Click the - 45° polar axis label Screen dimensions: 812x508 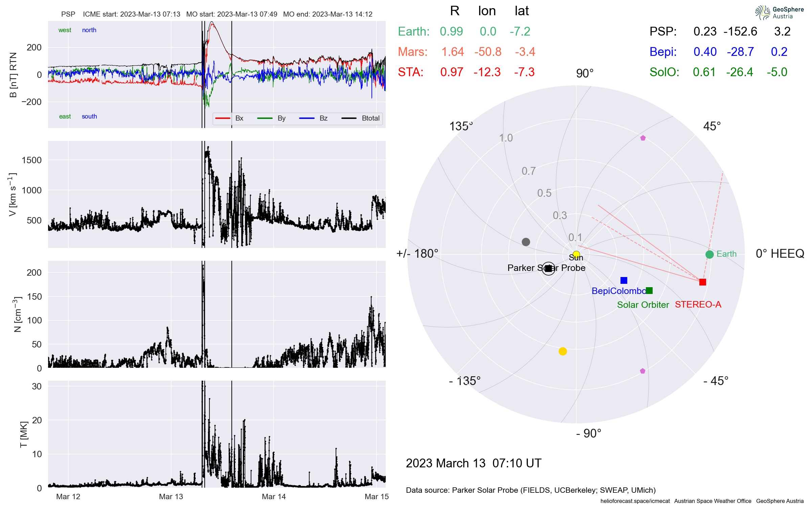716,381
